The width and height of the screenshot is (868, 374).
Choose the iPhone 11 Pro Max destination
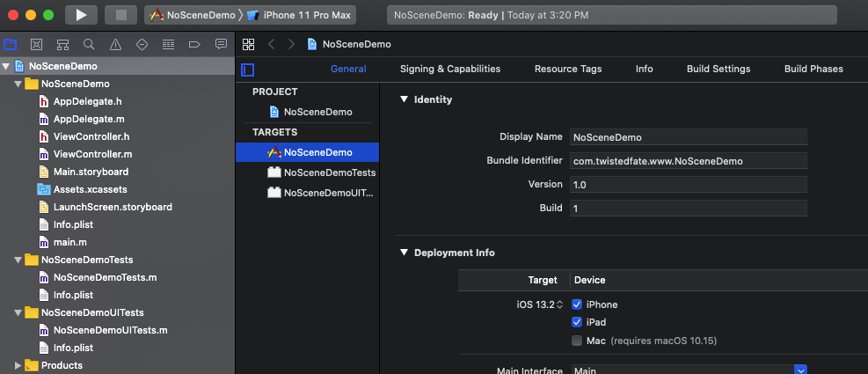pos(300,15)
